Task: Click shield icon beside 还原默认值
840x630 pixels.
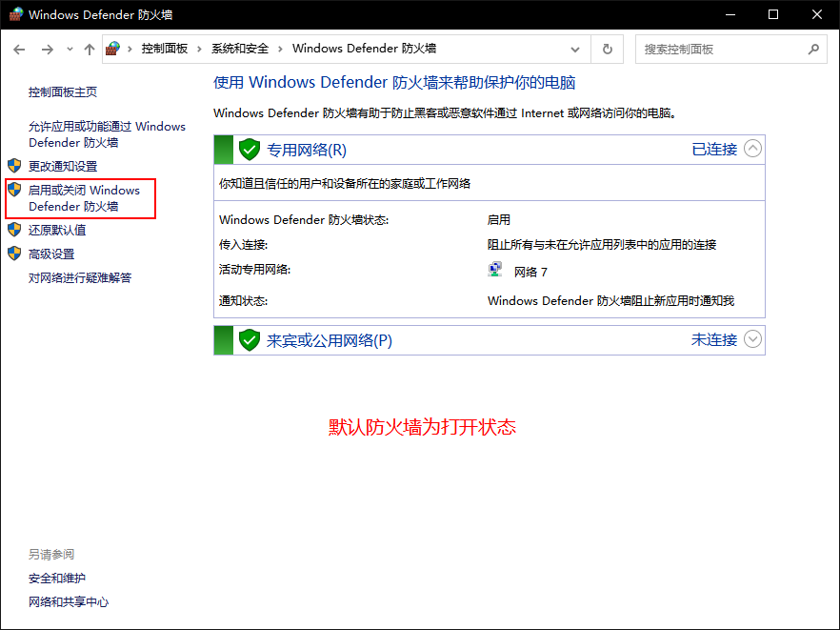Action: (14, 230)
